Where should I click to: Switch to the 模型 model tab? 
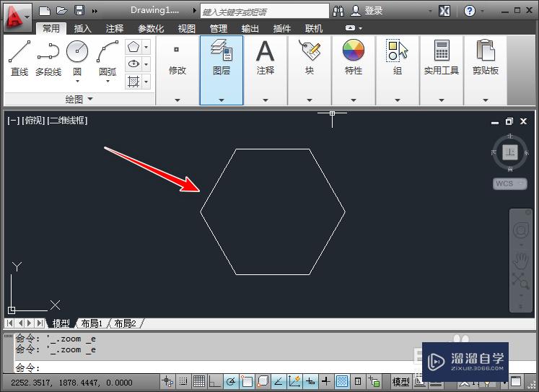(61, 323)
